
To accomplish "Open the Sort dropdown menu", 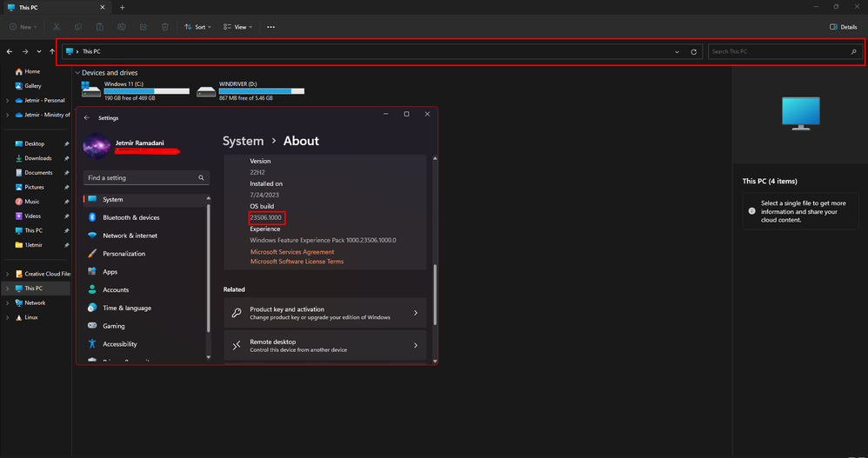I will pos(197,27).
